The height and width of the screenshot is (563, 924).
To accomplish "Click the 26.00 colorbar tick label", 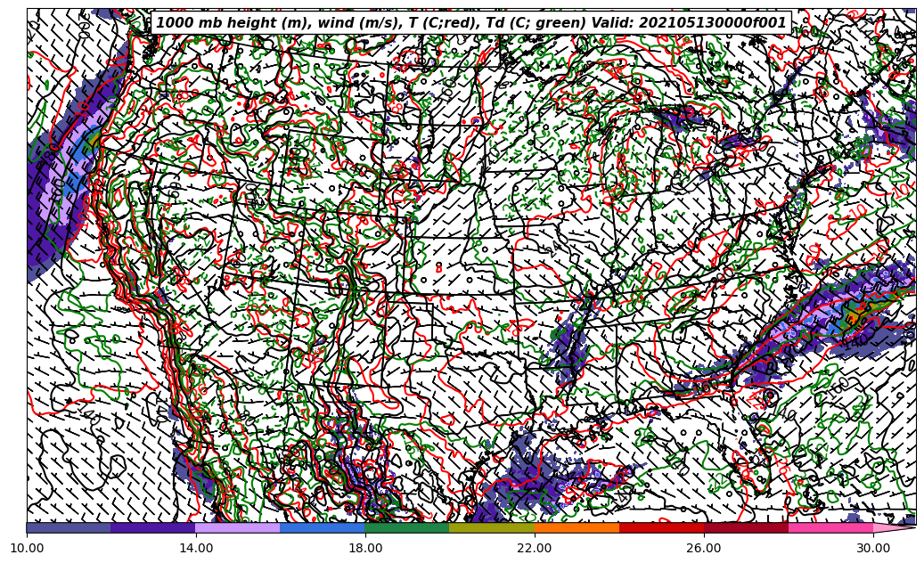I will tap(704, 548).
